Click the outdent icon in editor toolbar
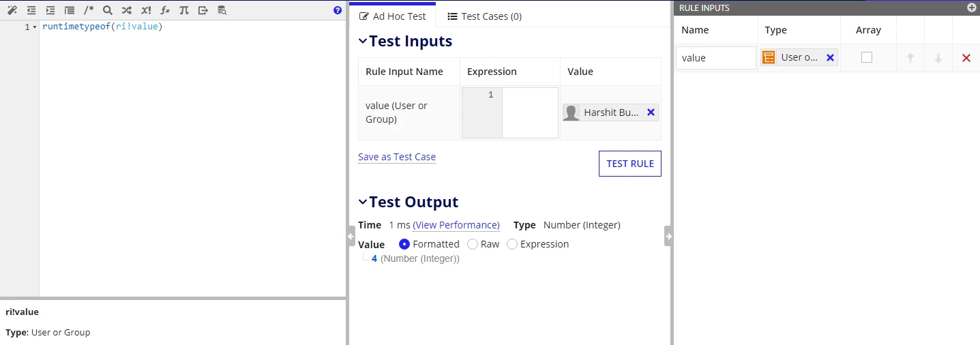The width and height of the screenshot is (980, 345). pyautogui.click(x=31, y=10)
